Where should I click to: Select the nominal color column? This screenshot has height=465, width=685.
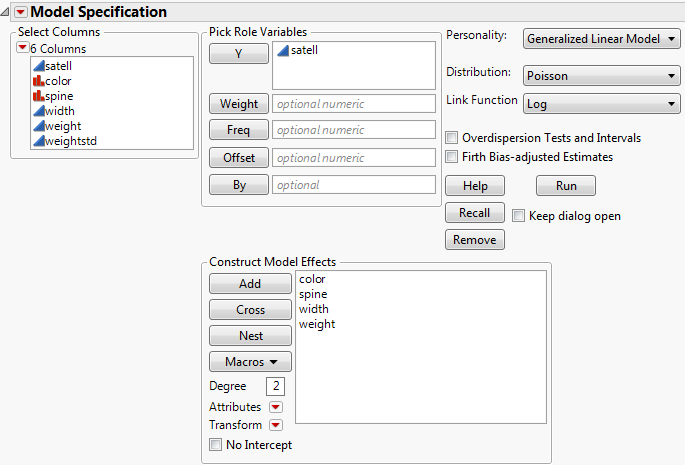[x=57, y=81]
